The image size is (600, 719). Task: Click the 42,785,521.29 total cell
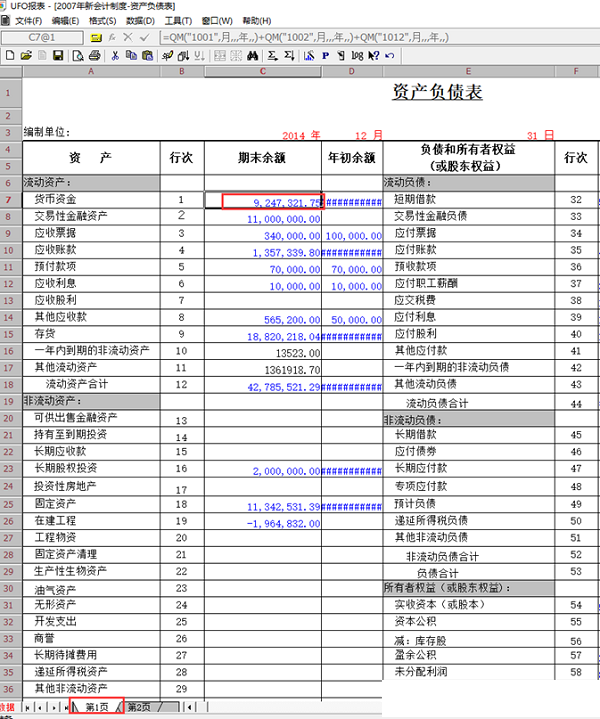tap(263, 385)
